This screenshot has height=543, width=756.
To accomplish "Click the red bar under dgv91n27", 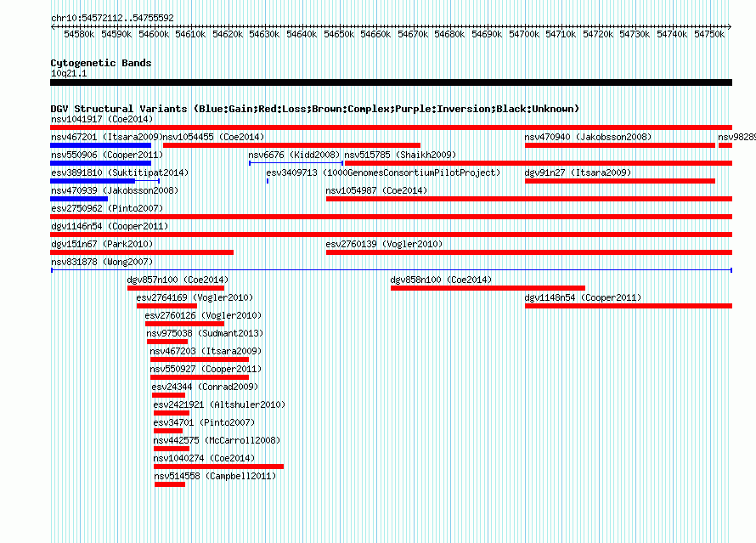I will click(x=620, y=181).
